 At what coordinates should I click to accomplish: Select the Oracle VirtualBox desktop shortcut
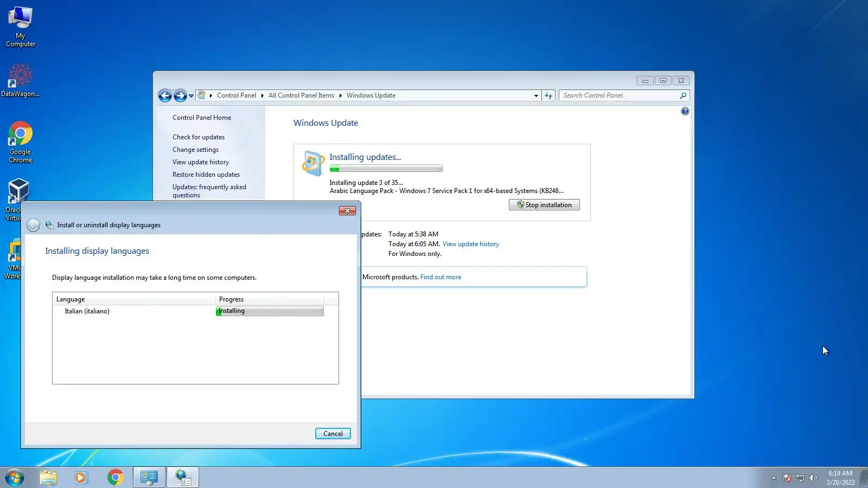click(15, 200)
